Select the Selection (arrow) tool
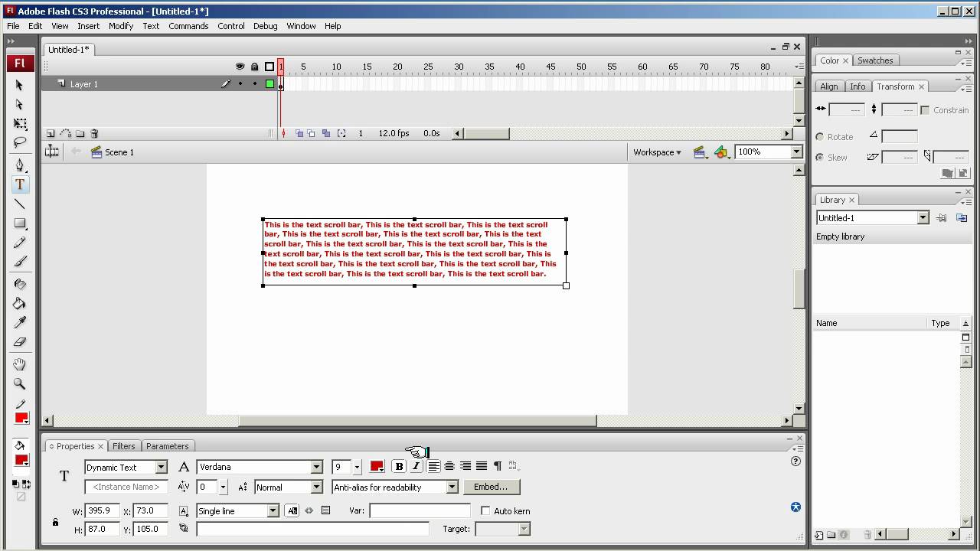This screenshot has height=551, width=980. [x=20, y=85]
